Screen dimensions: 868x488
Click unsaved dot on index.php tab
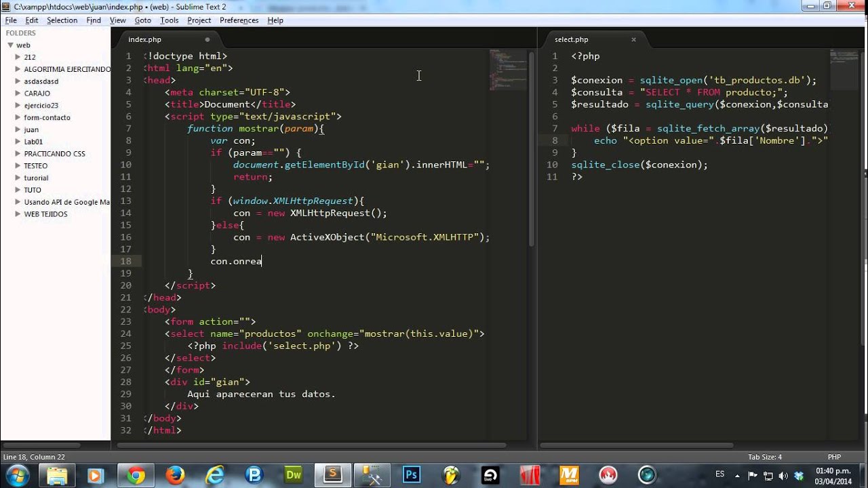(x=208, y=39)
